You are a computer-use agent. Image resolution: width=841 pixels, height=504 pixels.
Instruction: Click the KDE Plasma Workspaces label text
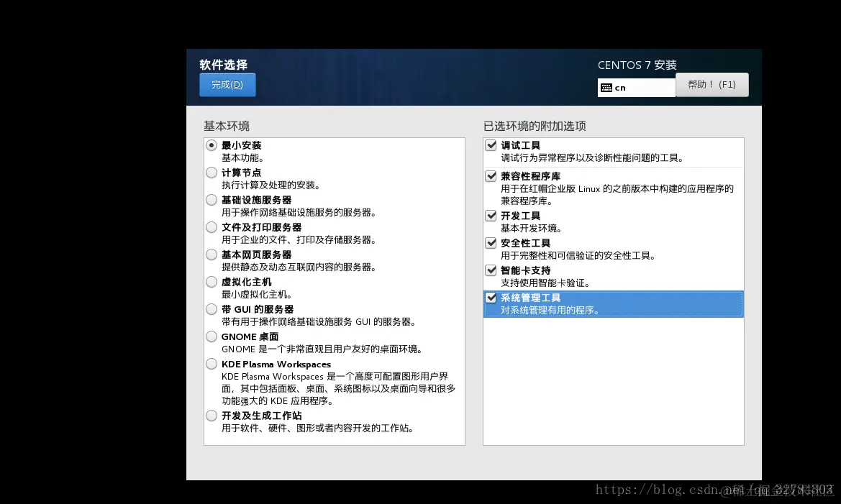tap(276, 364)
